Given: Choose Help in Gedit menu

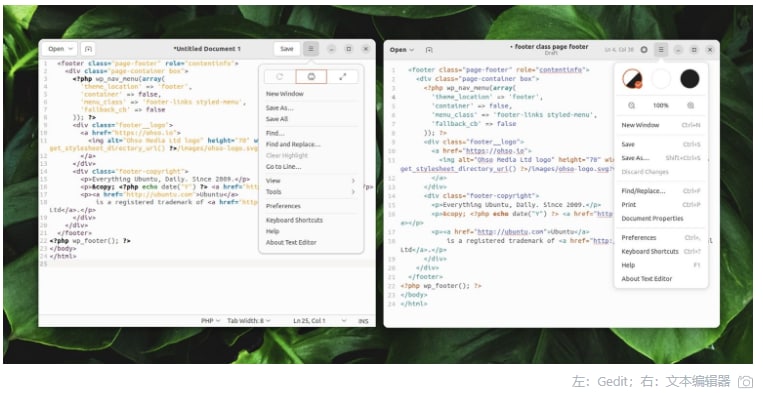Looking at the screenshot, I should (310, 231).
